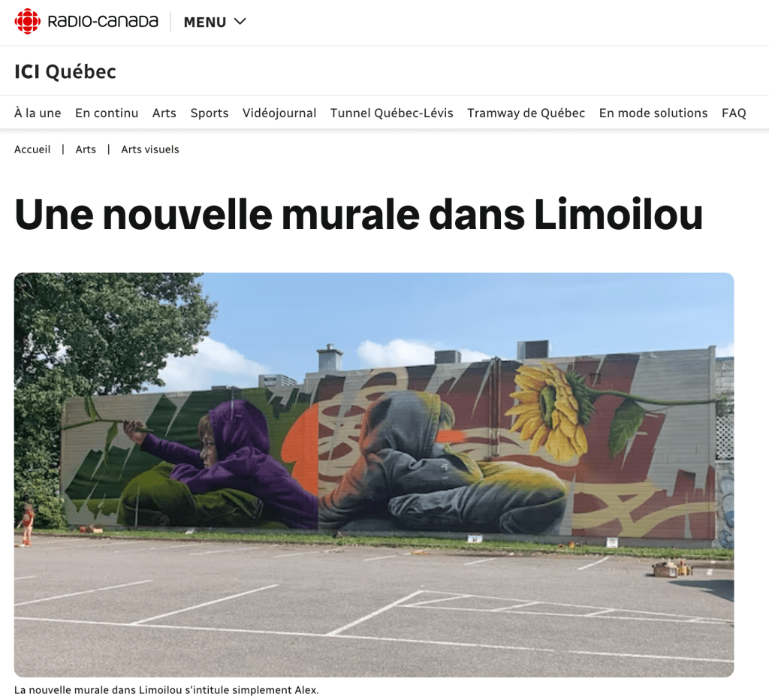Select En mode solutions in navigation
Screen dimensions: 769x700
pos(653,113)
